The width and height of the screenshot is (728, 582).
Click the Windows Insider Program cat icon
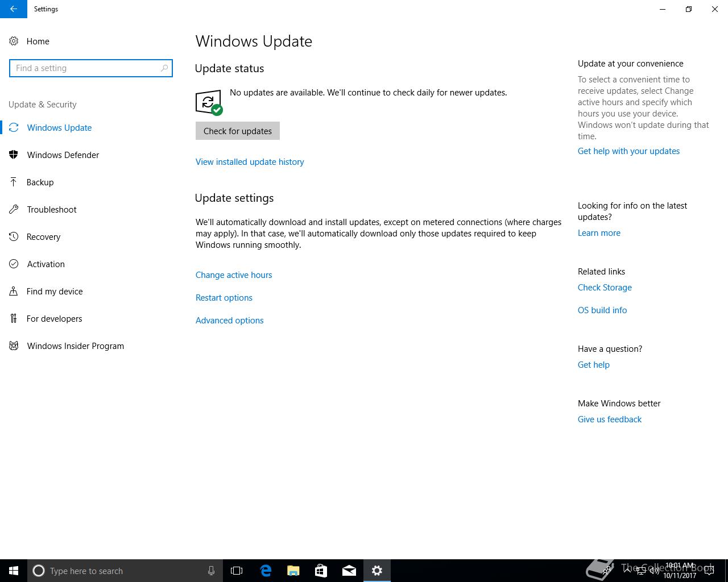[x=14, y=346]
